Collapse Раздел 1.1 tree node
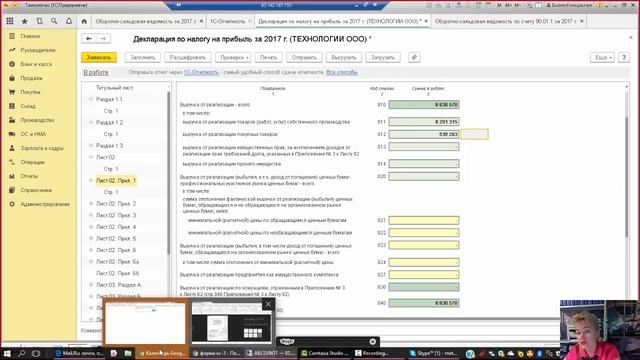Image resolution: width=640 pixels, height=360 pixels. pos(91,99)
